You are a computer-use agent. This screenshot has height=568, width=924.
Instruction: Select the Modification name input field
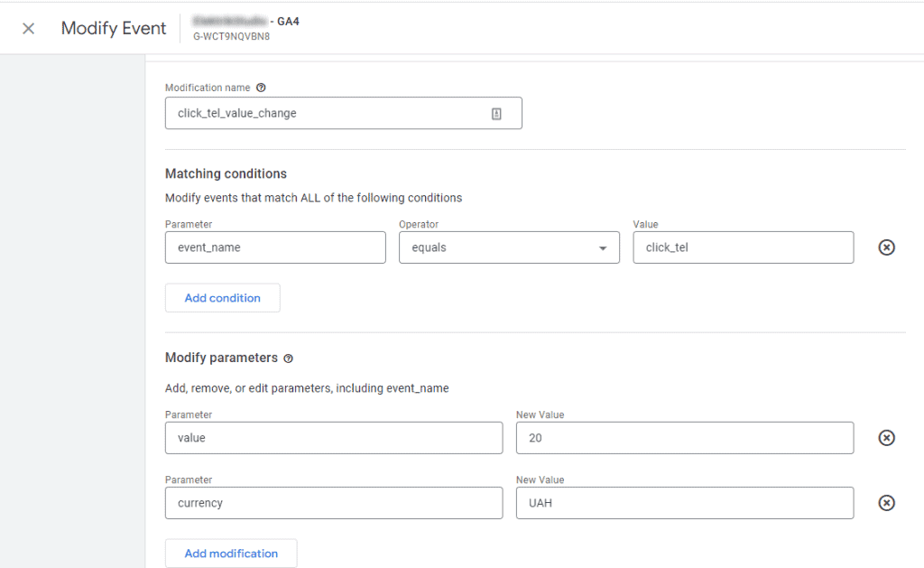325,113
